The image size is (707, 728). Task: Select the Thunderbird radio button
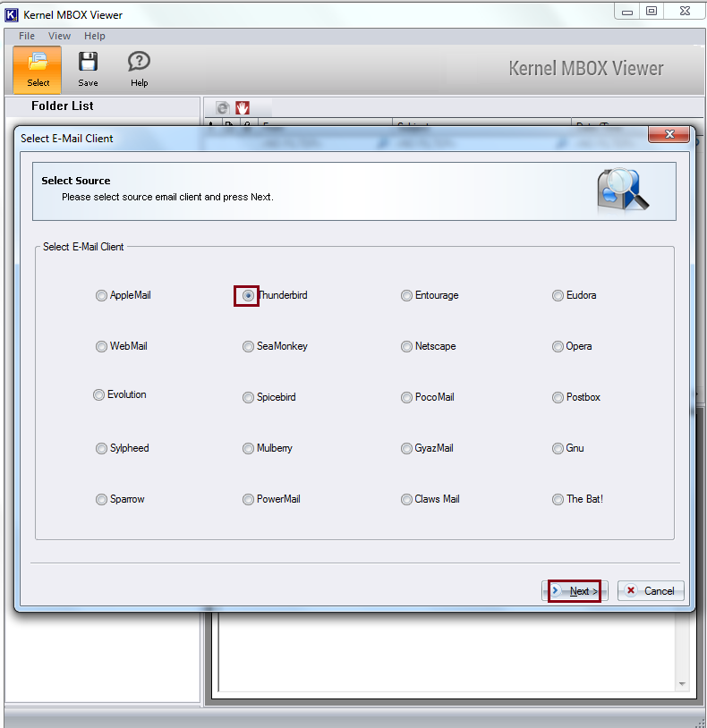coord(249,296)
